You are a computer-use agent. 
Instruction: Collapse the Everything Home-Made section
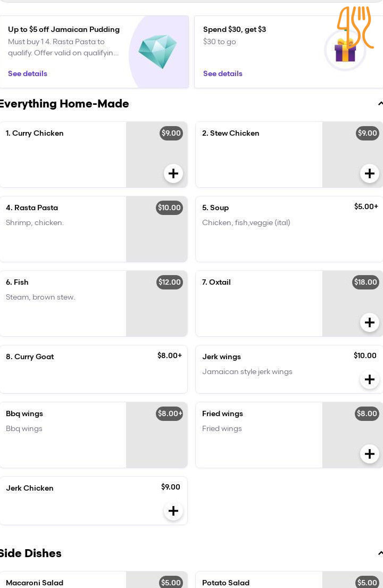380,104
